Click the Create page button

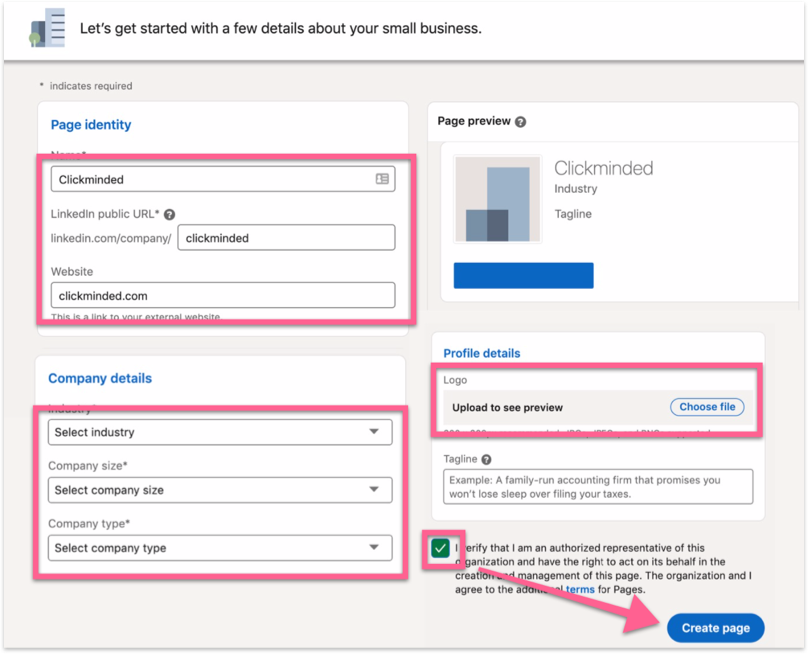[715, 628]
